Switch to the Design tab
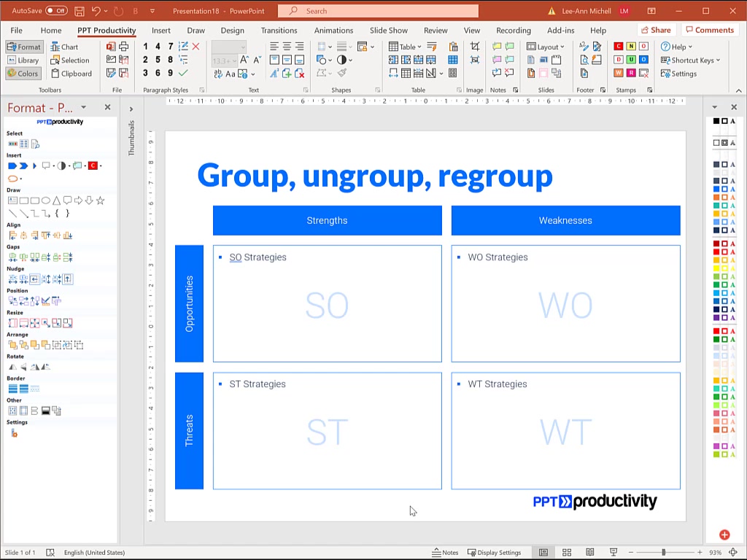Screen dimensions: 747x560 pos(233,30)
